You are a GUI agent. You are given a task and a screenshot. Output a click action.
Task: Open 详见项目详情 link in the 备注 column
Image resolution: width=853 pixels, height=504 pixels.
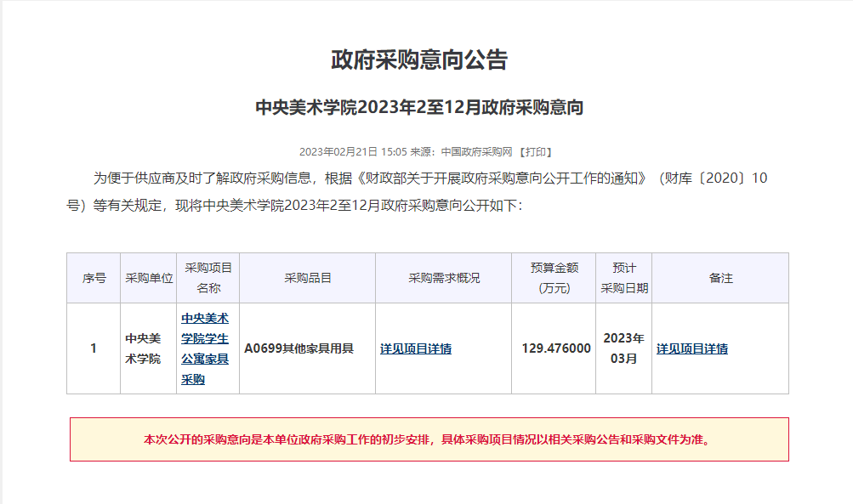(692, 348)
